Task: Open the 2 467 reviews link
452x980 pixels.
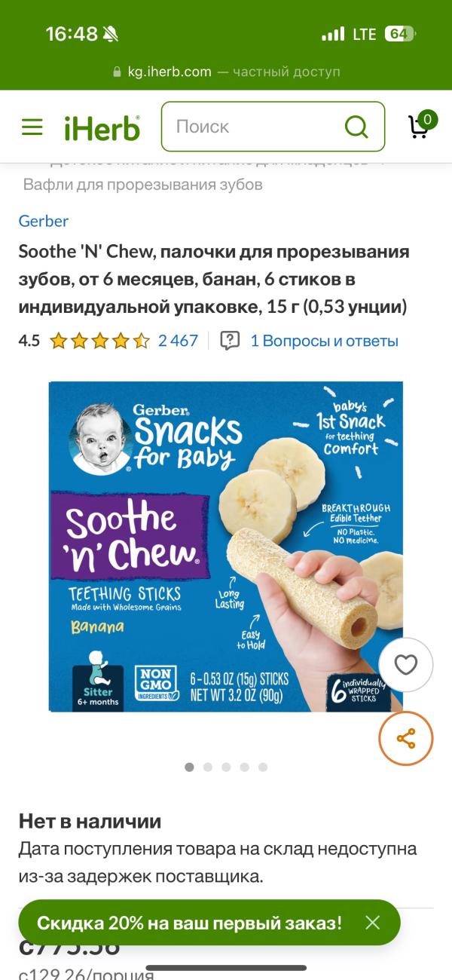Action: point(178,341)
